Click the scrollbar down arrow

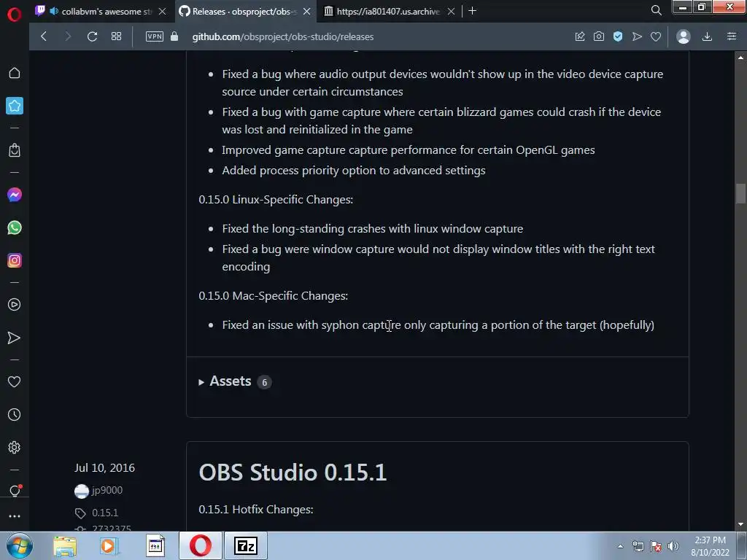[740, 524]
